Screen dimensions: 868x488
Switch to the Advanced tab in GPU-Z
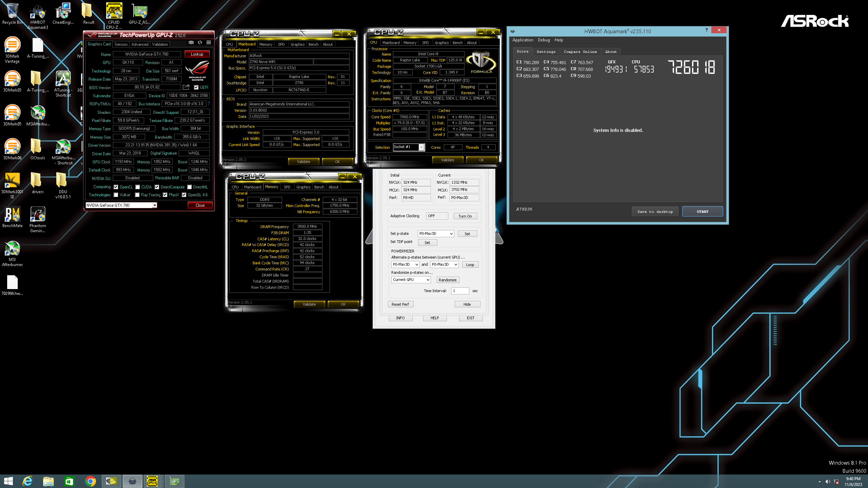coord(140,44)
